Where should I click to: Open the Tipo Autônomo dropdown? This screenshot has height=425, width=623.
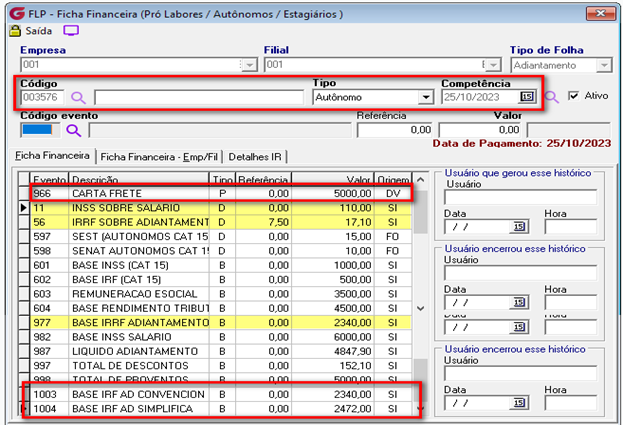pos(426,97)
